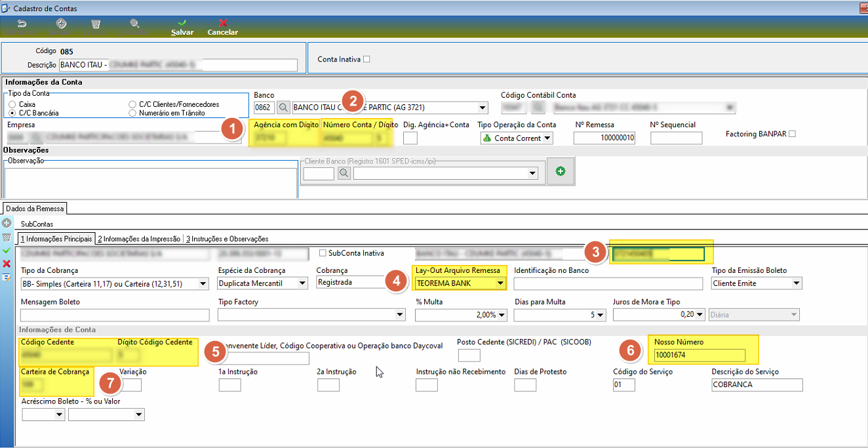
Task: Enable the SubConta Inativa checkbox
Action: click(322, 253)
